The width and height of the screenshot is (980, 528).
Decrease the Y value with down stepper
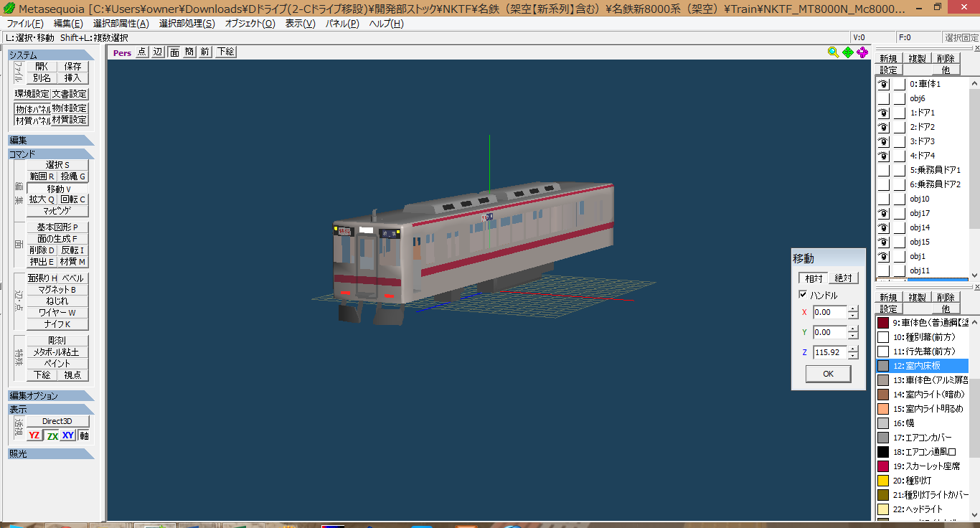click(x=853, y=336)
